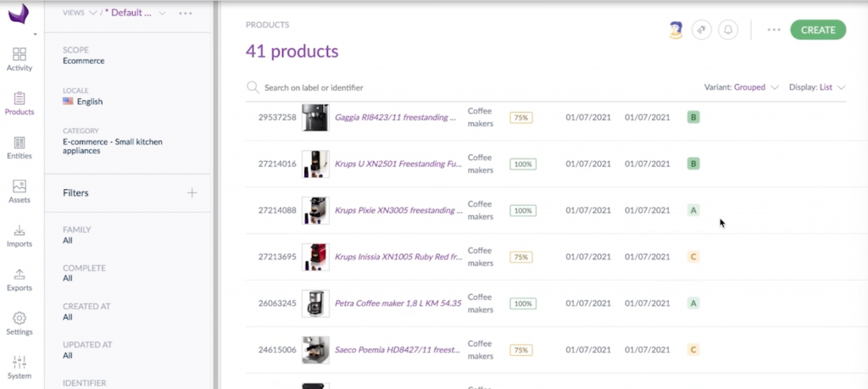Screen dimensions: 868x389
Task: Open the Settings section
Action: 19,324
